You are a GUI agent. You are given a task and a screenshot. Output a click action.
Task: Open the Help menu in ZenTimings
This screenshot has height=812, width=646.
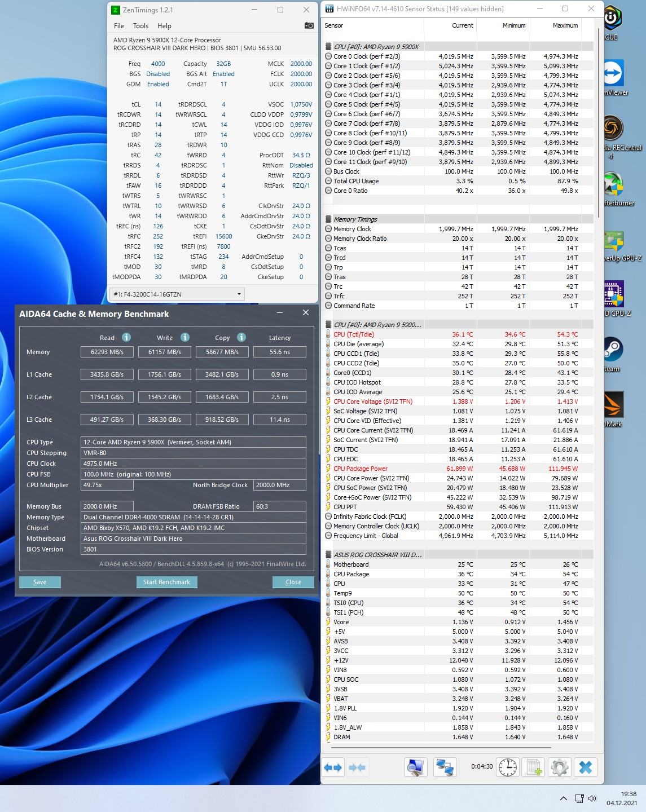point(164,26)
